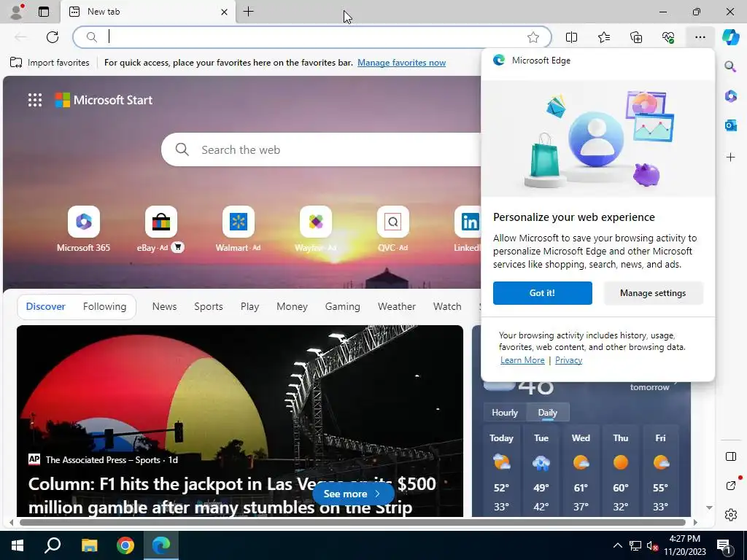Open the News category tab
Screen dimensions: 747x560
tap(164, 306)
